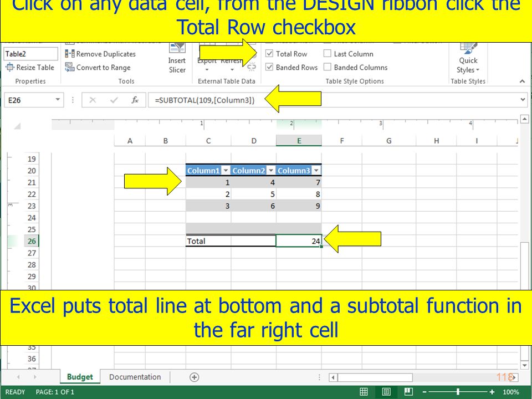This screenshot has width=532, height=399.
Task: Click the Resize Table icon
Action: click(10, 67)
